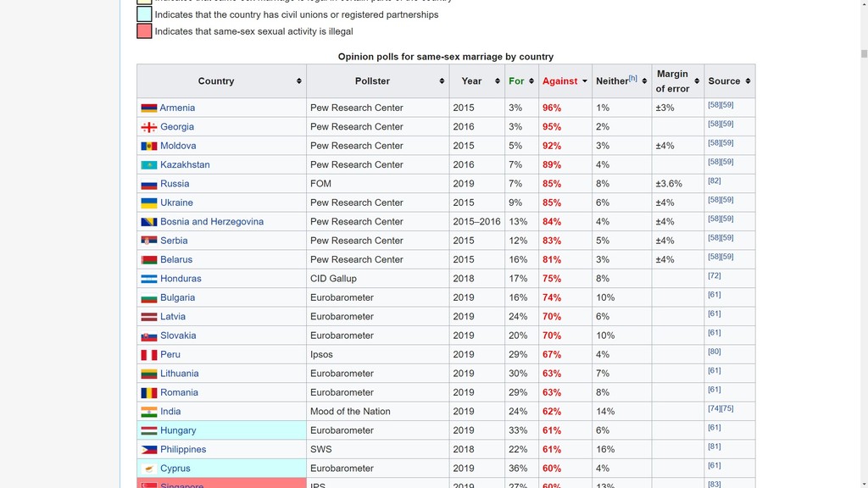868x488 pixels.
Task: Click the Philippines flag icon
Action: [x=148, y=450]
